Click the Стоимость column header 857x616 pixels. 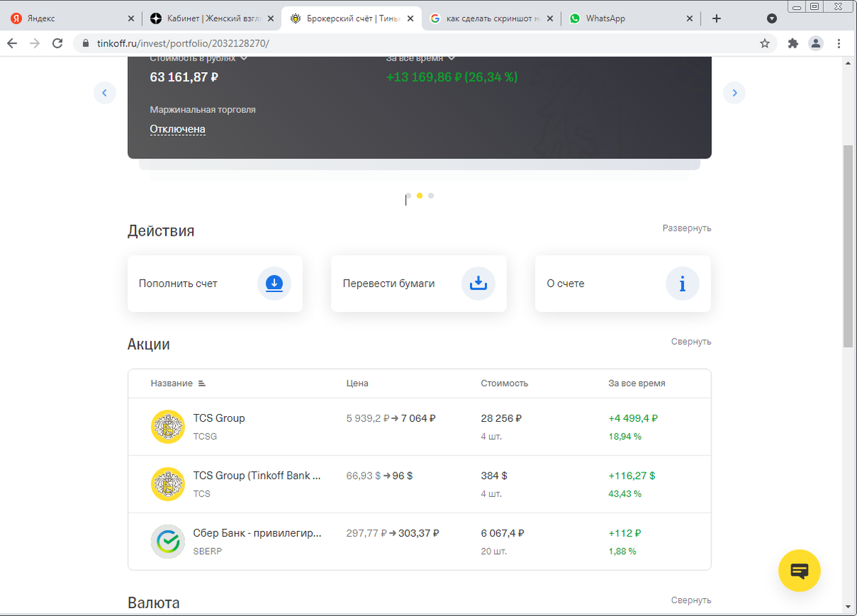504,383
